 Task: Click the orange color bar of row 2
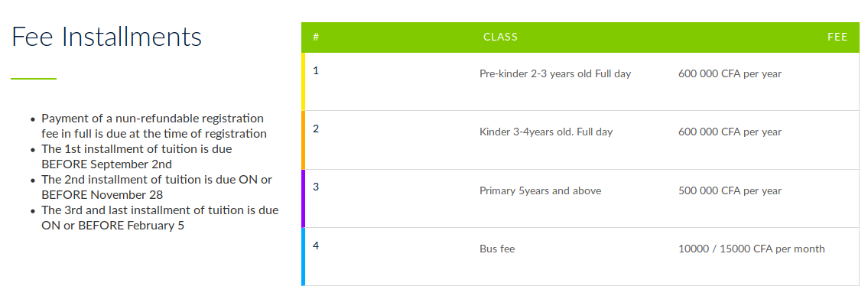(x=304, y=140)
